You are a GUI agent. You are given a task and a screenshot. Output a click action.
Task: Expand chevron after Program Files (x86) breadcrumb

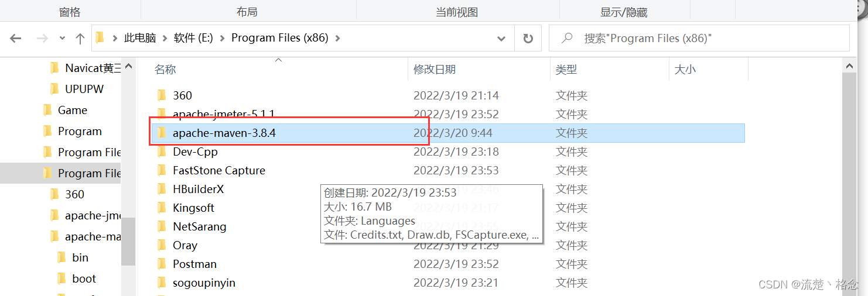338,38
